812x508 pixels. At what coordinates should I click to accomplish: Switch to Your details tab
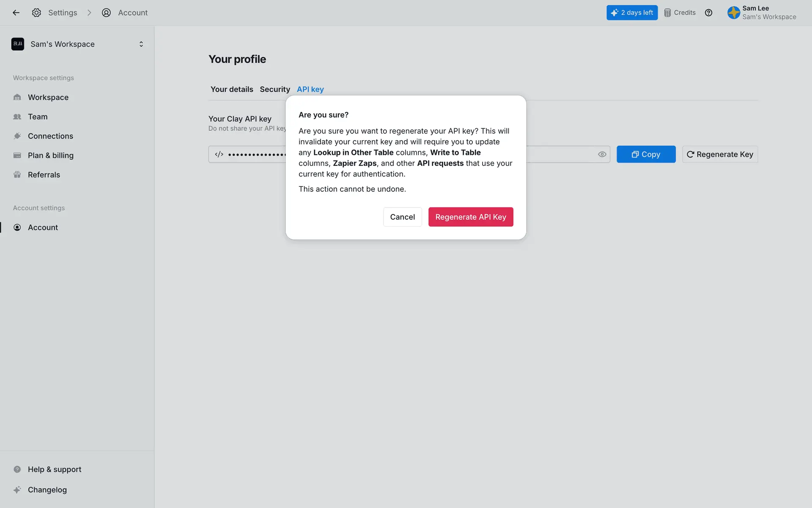pos(232,89)
